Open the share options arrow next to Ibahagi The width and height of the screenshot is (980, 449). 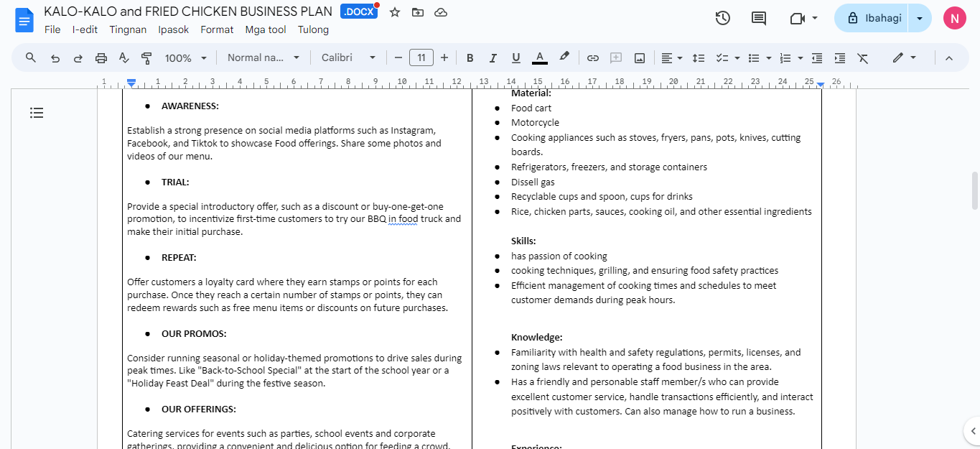click(x=920, y=18)
